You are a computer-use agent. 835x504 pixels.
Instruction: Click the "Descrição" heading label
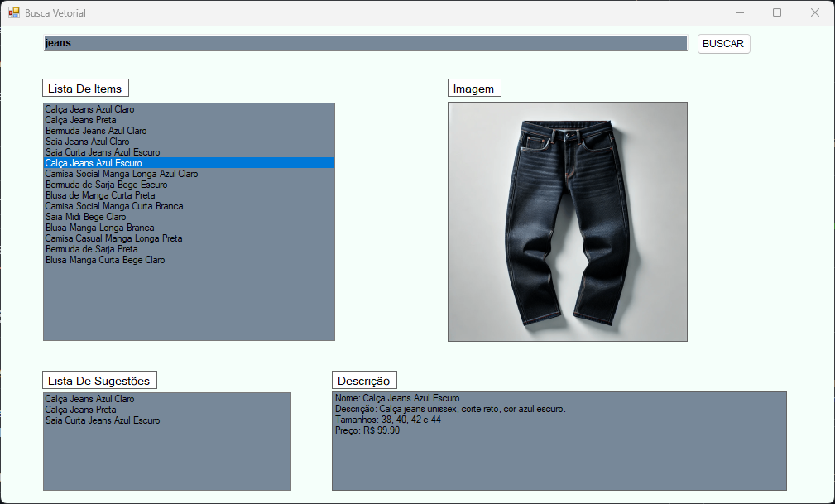coord(364,381)
